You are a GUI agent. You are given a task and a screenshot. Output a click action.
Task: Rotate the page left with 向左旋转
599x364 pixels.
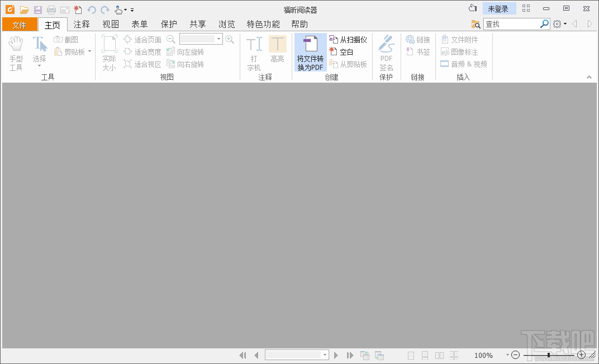click(186, 51)
